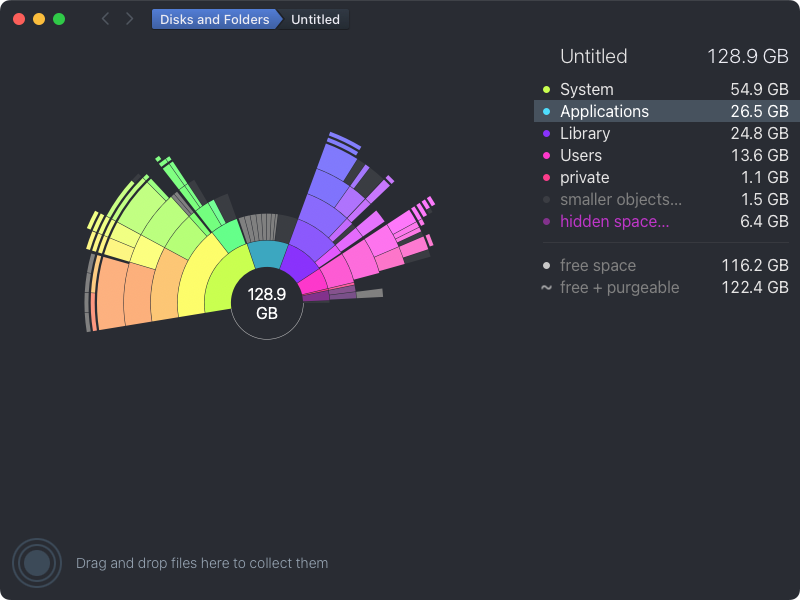Click the purple dot beside Library

(546, 134)
